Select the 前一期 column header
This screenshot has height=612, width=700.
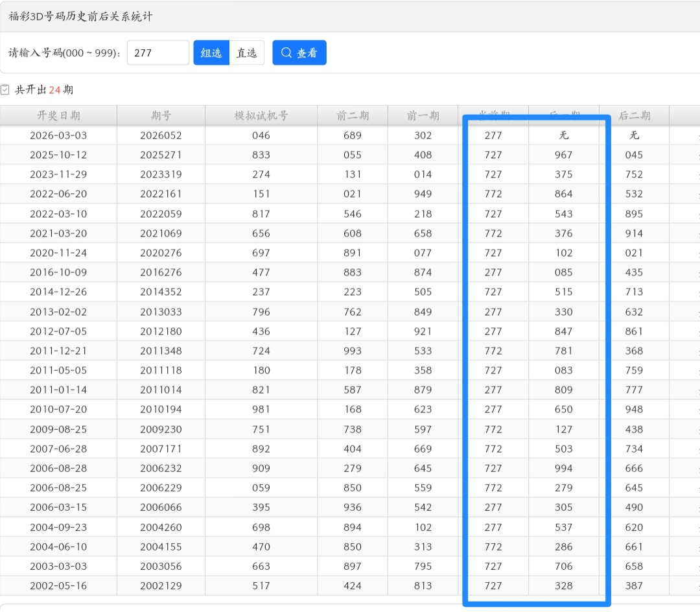click(423, 115)
